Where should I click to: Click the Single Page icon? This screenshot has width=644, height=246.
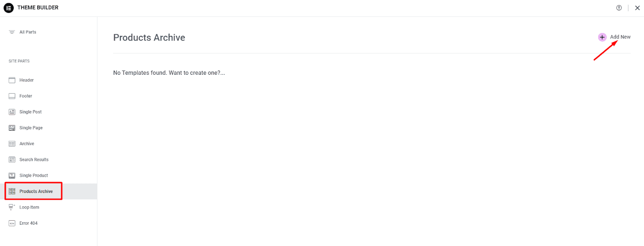coord(12,128)
